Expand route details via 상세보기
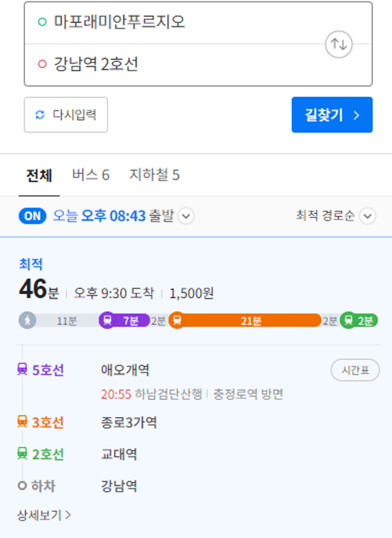Screen dimensions: 392x538 coord(44,515)
